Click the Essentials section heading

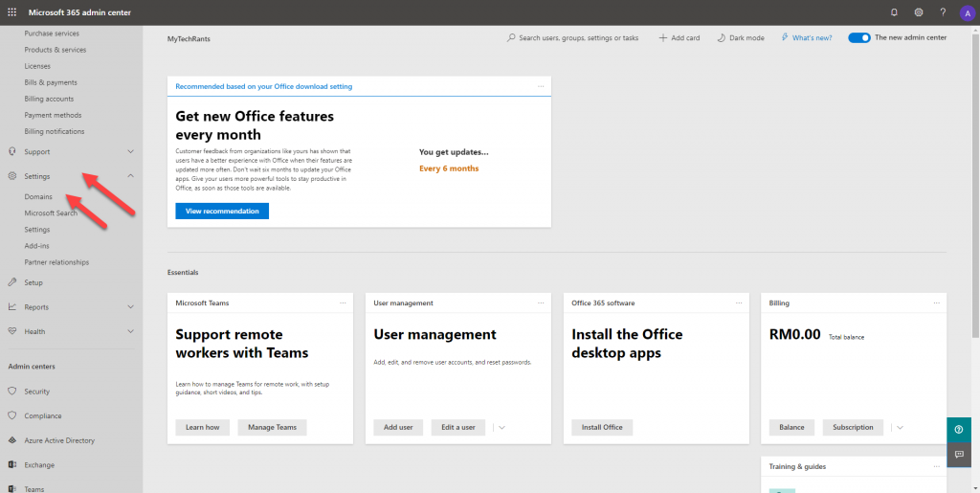click(183, 273)
